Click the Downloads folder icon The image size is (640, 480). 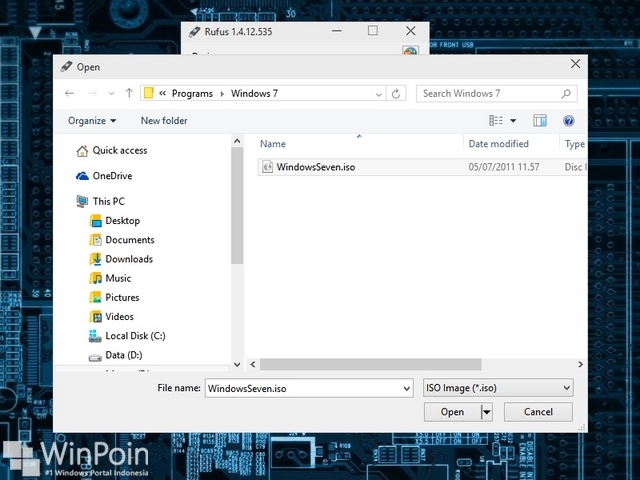pos(95,259)
